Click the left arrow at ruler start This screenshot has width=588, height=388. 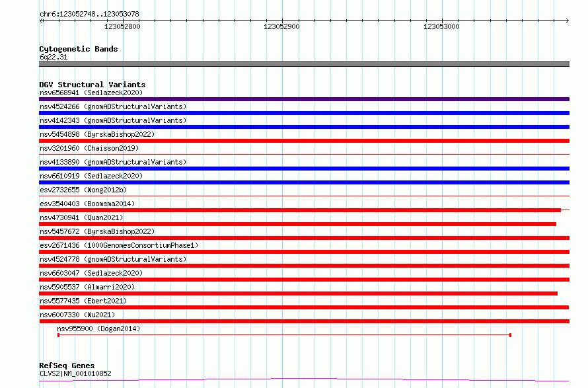click(41, 20)
